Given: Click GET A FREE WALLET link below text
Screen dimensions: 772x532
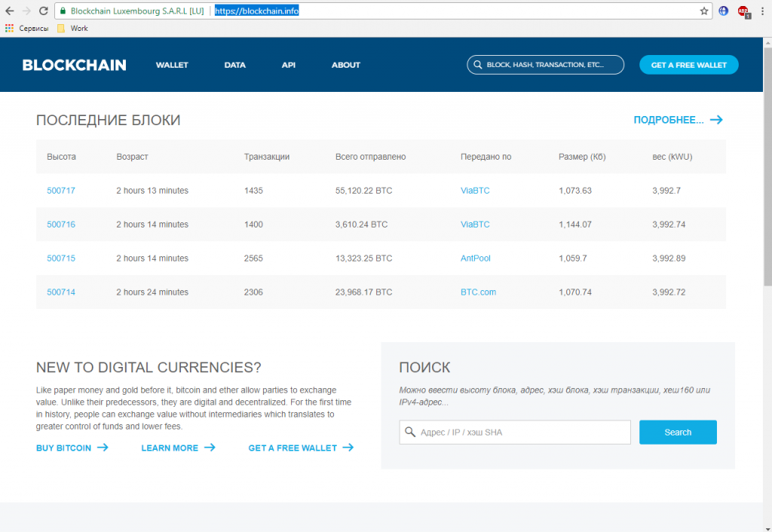Looking at the screenshot, I should [301, 448].
